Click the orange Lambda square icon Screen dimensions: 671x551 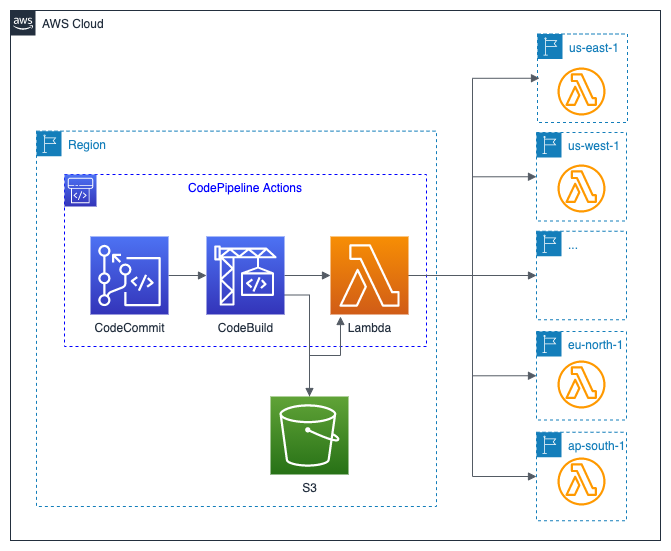point(369,276)
